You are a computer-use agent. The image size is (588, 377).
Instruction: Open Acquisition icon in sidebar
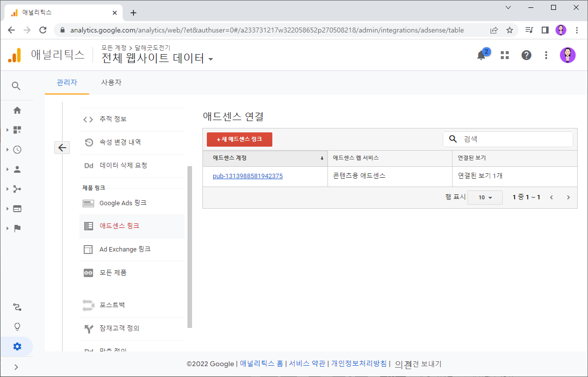17,189
